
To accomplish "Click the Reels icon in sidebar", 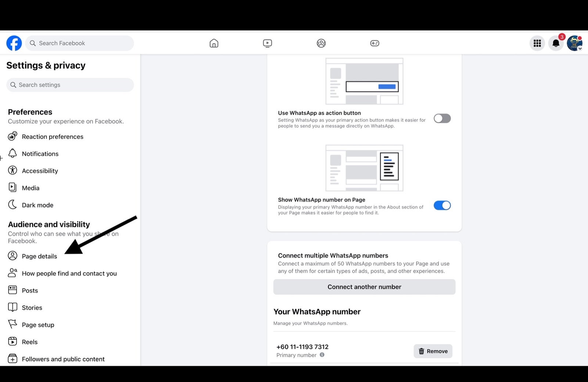I will click(x=12, y=342).
